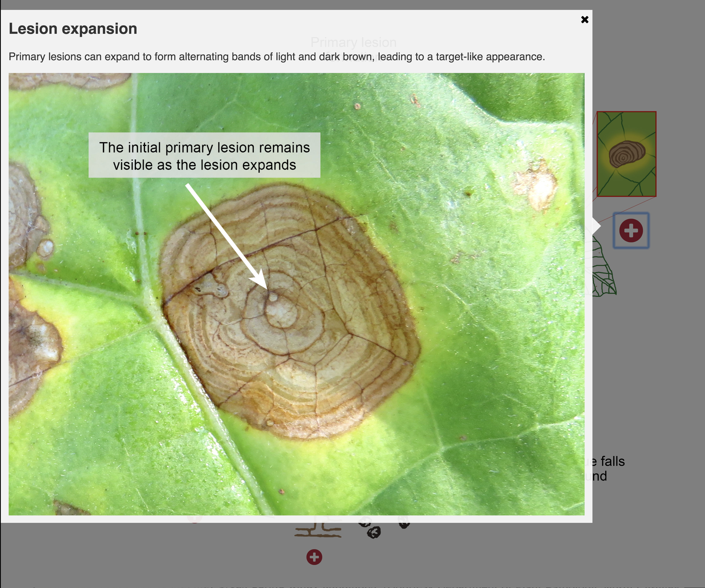Open the target-like lesion illustration thumbnail
Screen dimensions: 705x588
point(626,154)
